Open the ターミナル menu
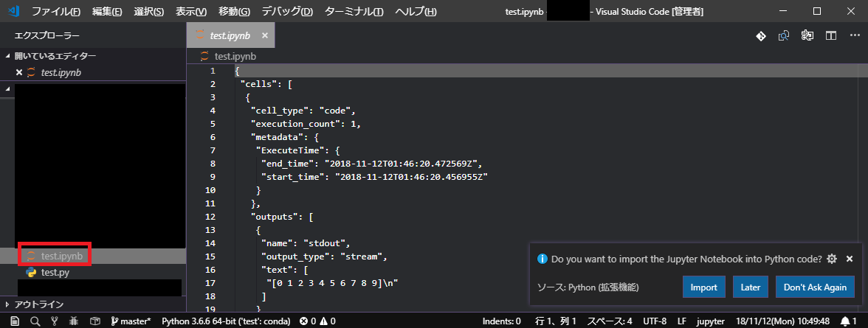Viewport: 868px width, 328px height. pos(354,12)
